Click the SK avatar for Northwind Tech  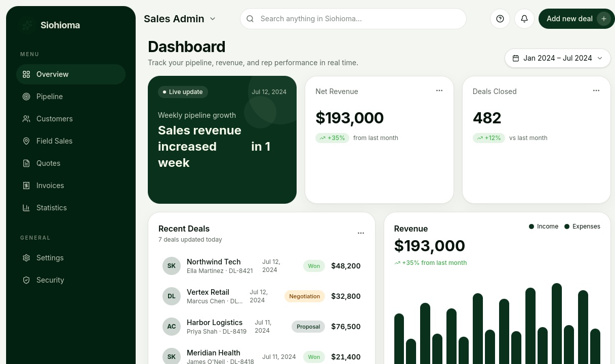click(172, 266)
